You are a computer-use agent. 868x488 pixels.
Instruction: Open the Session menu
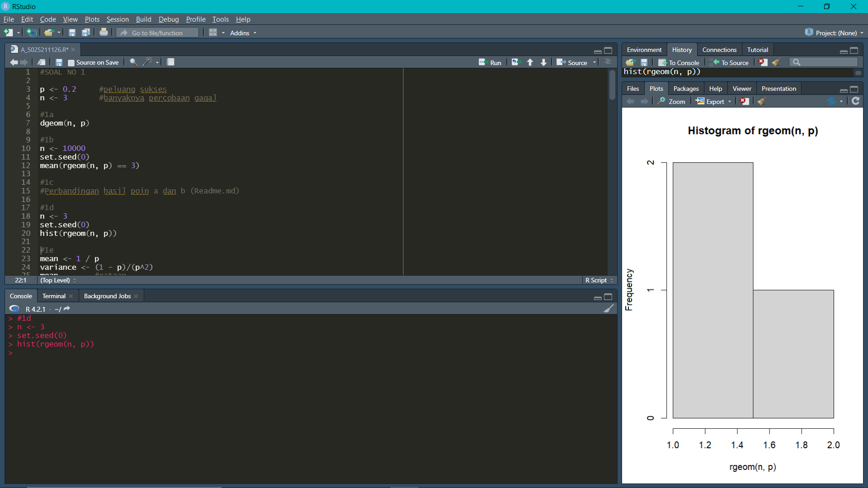click(118, 19)
